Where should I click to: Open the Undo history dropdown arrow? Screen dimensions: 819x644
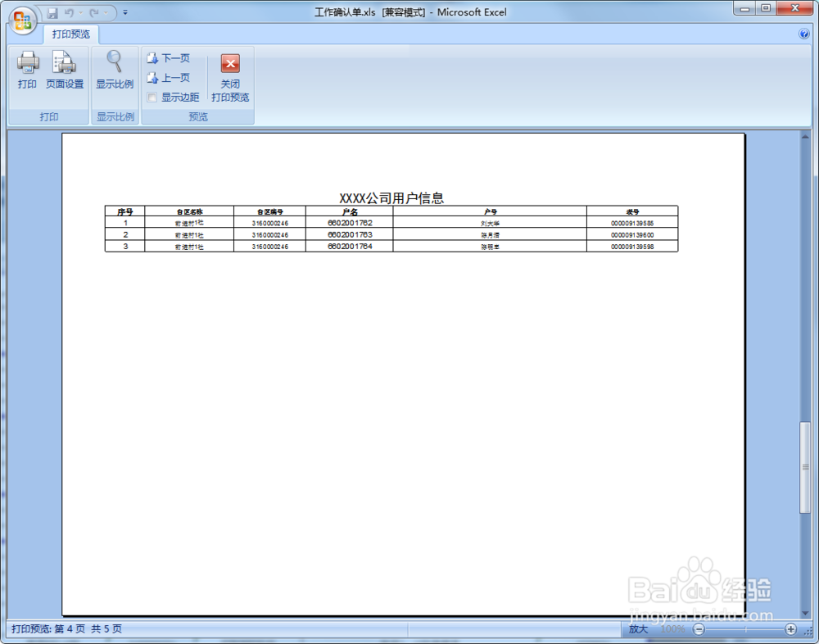tap(81, 12)
